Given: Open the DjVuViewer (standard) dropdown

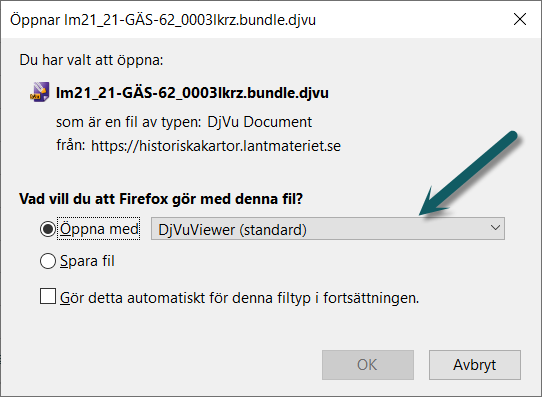Looking at the screenshot, I should tap(328, 229).
